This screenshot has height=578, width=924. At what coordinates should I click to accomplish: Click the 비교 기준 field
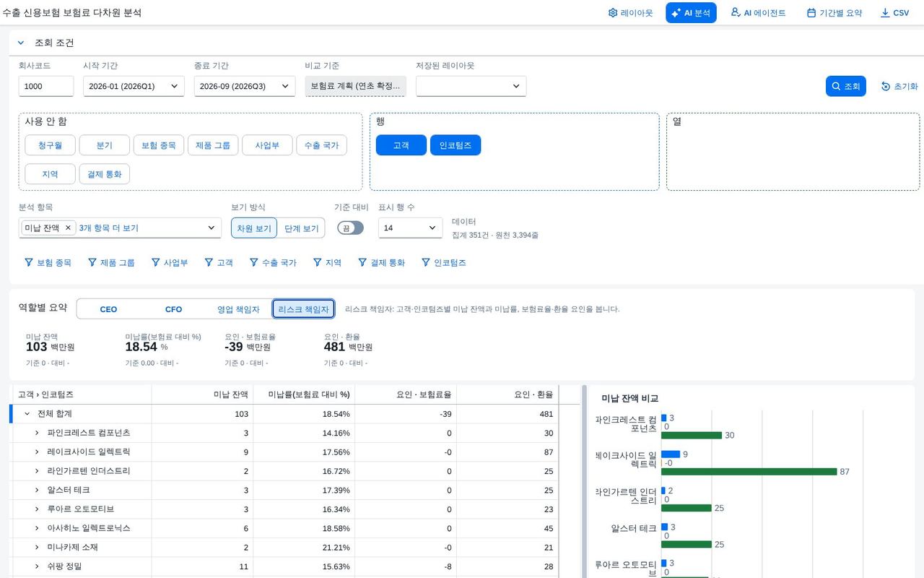pos(355,86)
